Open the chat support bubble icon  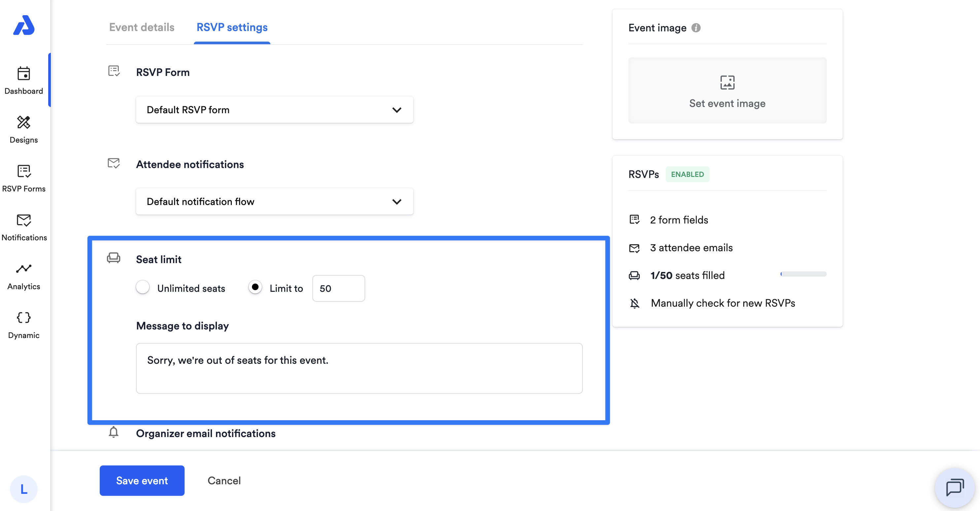(955, 488)
